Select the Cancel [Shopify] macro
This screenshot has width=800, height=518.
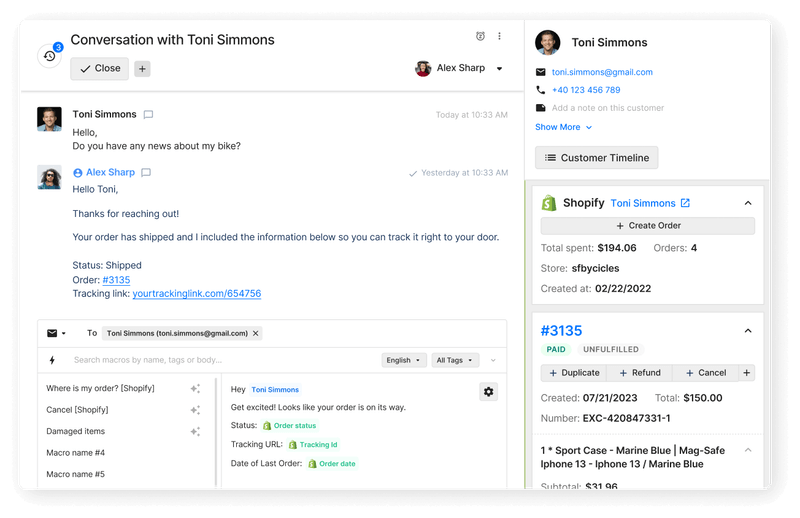[x=77, y=410]
